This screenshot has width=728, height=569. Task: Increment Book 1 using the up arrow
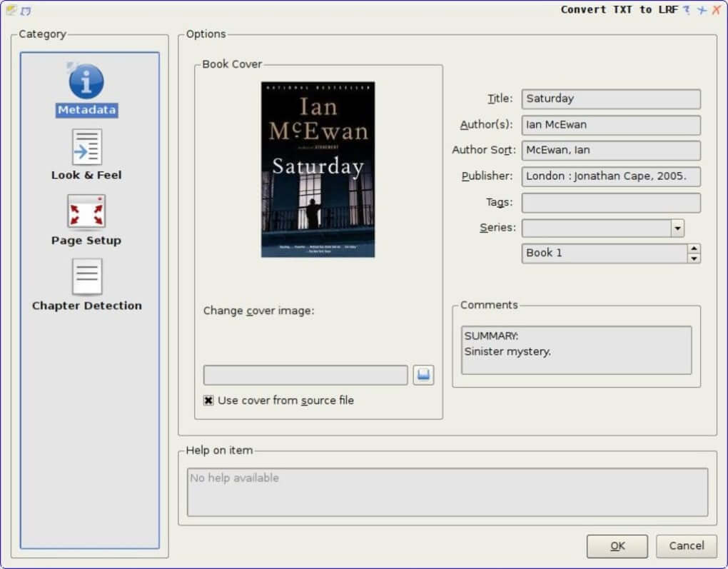point(692,249)
